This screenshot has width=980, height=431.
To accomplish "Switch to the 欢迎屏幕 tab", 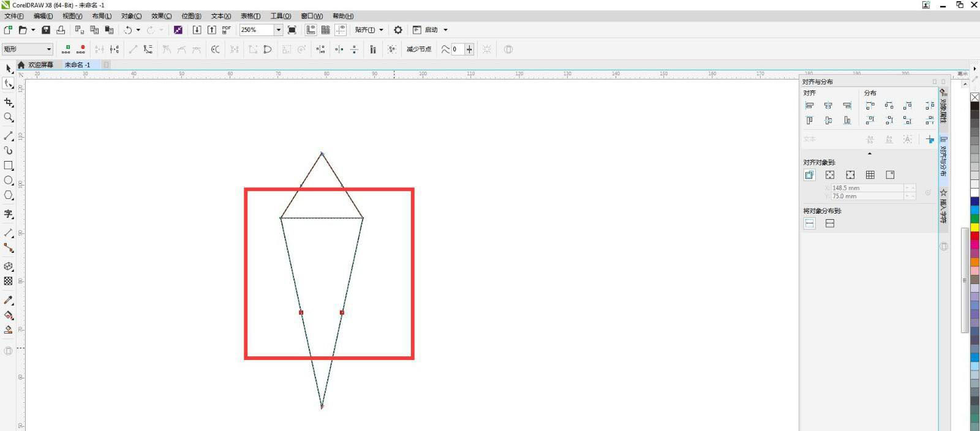I will point(40,65).
